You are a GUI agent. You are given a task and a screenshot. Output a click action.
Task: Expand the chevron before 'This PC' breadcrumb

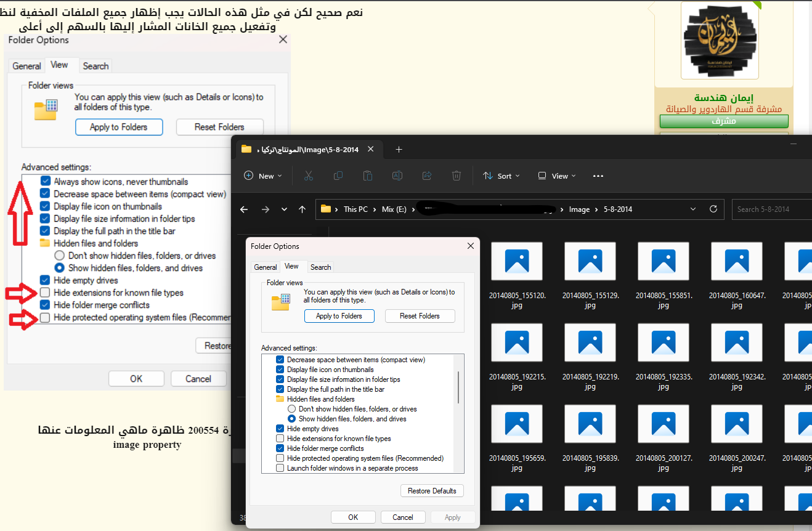pyautogui.click(x=336, y=209)
